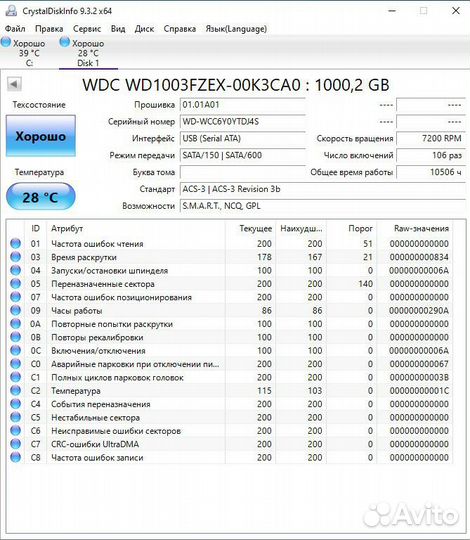
Task: Click raw value 000000000834
Action: [x=419, y=257]
